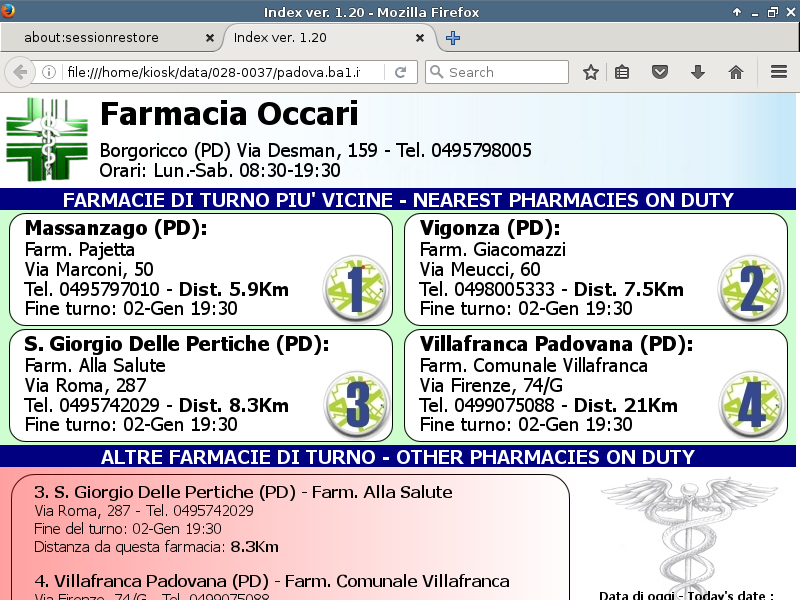Open a new tab with the plus button
Image resolution: width=800 pixels, height=600 pixels.
click(453, 38)
